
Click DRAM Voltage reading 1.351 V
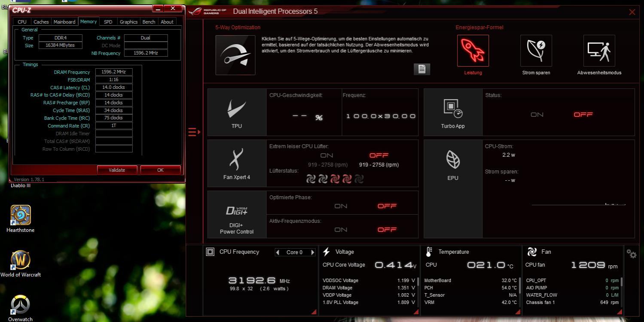coord(406,288)
